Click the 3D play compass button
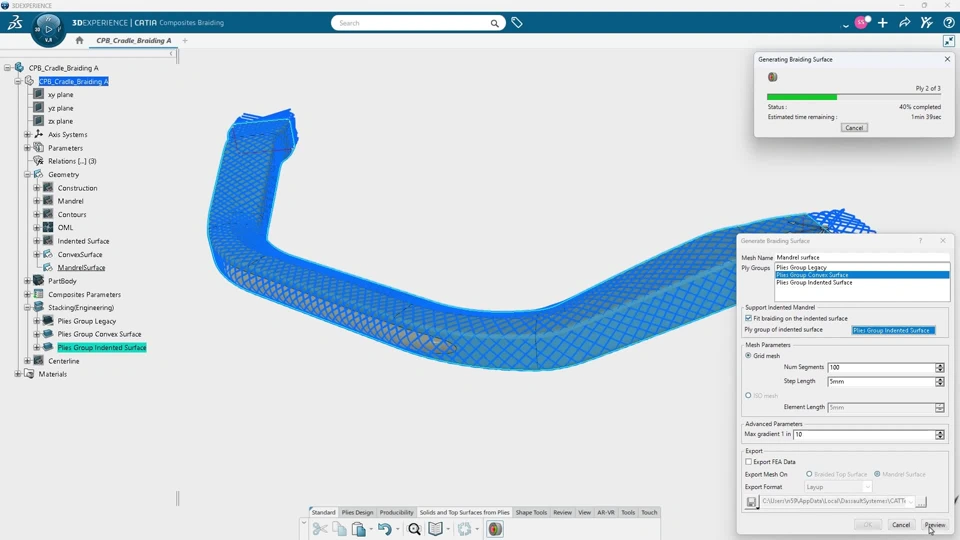Image resolution: width=960 pixels, height=540 pixels. click(x=48, y=28)
